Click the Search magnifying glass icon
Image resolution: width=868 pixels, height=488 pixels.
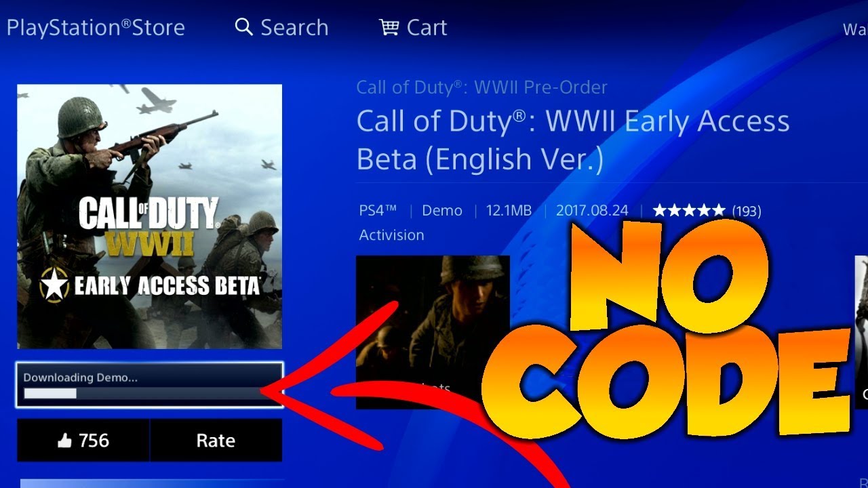click(243, 27)
